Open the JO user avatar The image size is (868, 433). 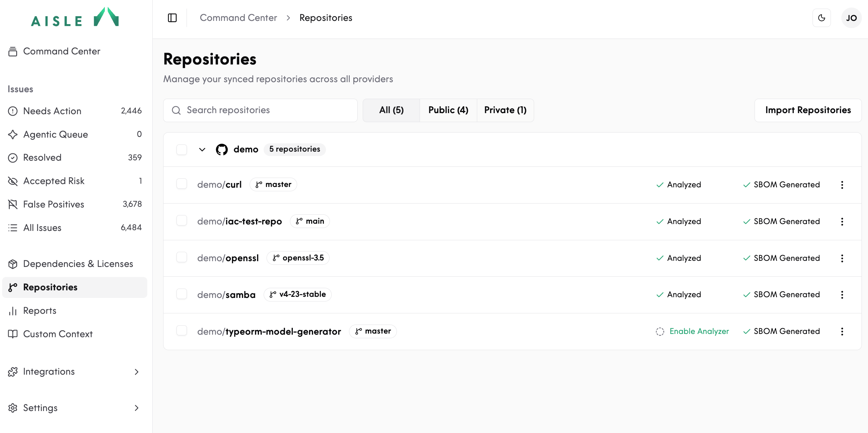coord(851,18)
